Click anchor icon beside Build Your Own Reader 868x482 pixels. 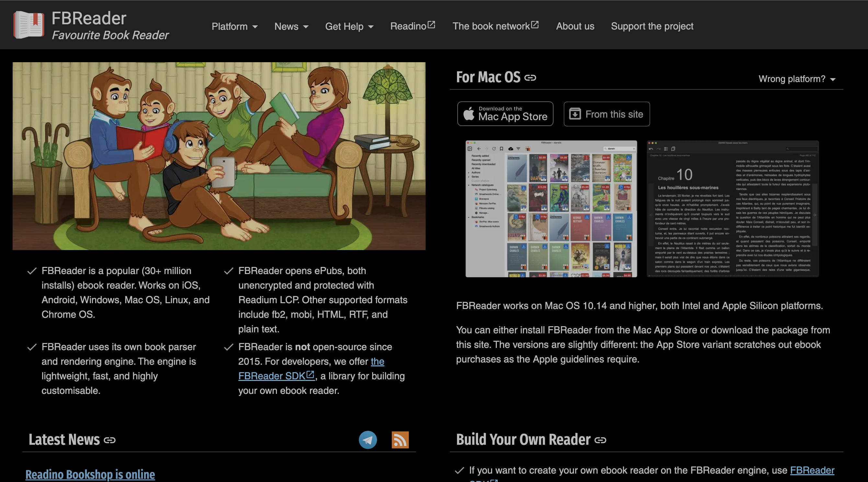pos(600,440)
